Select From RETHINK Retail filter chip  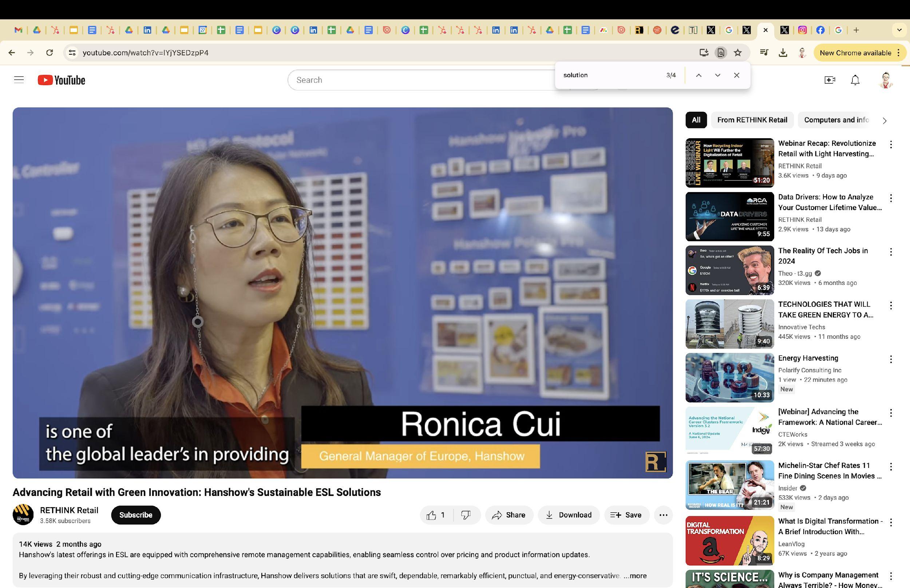tap(752, 120)
